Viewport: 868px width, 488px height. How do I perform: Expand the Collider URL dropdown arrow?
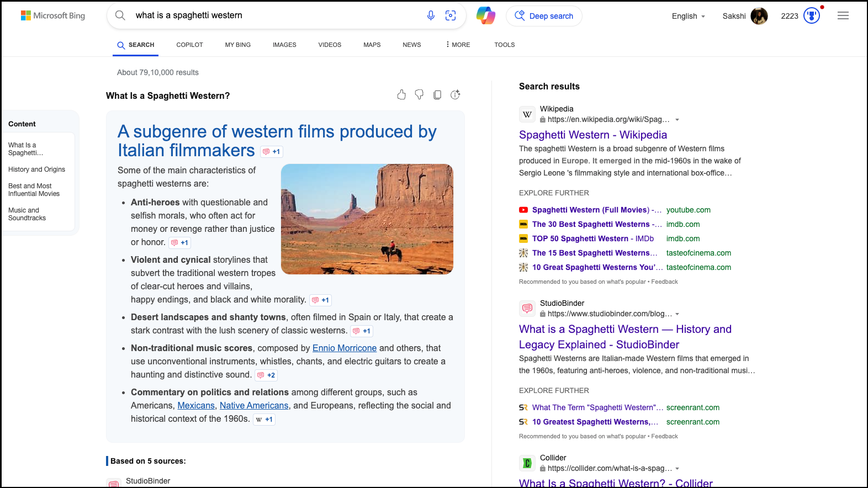click(678, 469)
